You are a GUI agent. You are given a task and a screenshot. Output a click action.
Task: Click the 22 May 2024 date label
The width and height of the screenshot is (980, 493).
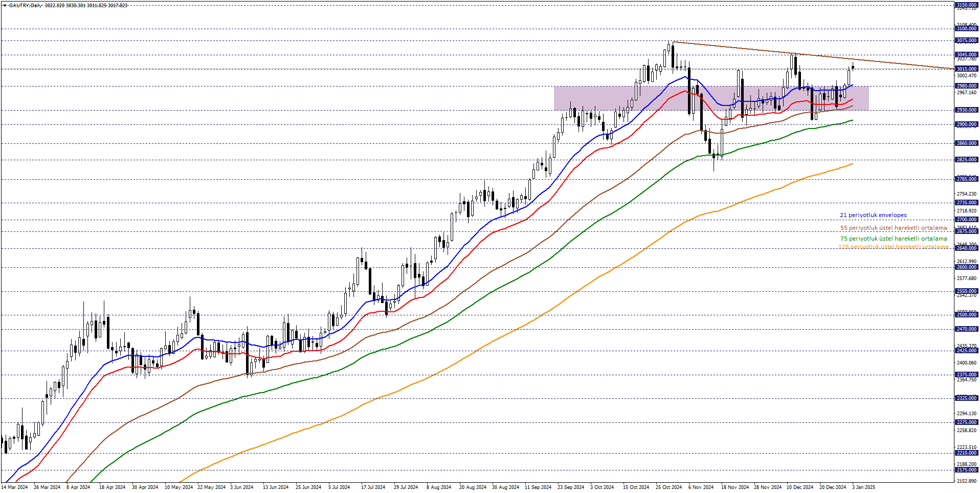pyautogui.click(x=211, y=487)
